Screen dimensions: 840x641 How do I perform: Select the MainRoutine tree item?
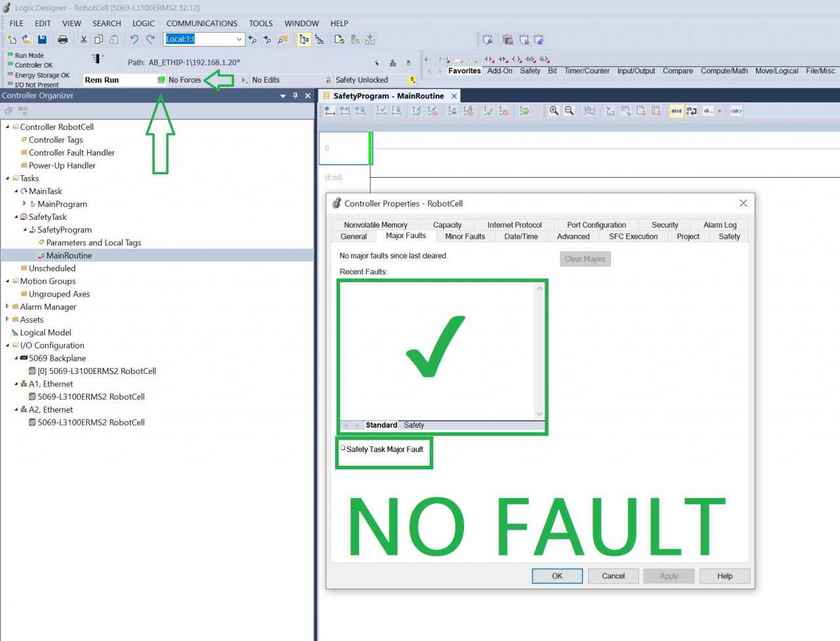point(69,255)
